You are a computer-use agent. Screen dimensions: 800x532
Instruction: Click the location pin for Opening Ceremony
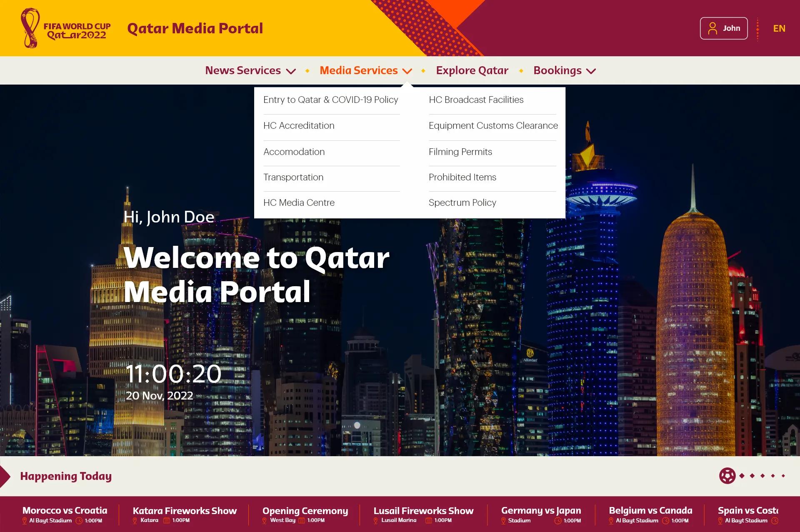pyautogui.click(x=264, y=521)
